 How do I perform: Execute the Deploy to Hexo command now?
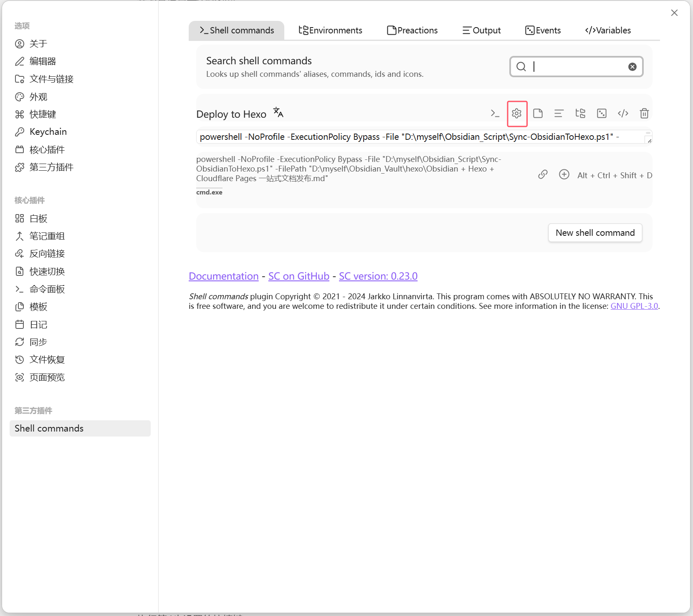pyautogui.click(x=495, y=114)
